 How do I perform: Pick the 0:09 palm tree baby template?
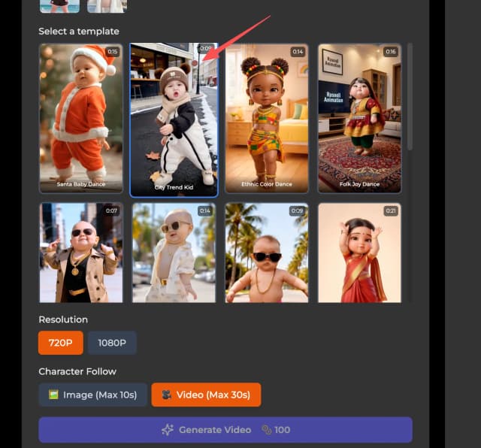[x=267, y=253]
